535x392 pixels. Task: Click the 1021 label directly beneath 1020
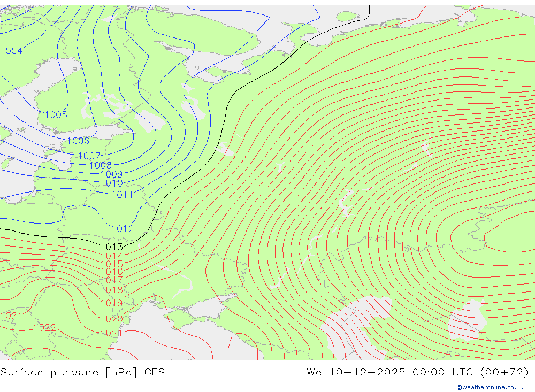click(112, 333)
